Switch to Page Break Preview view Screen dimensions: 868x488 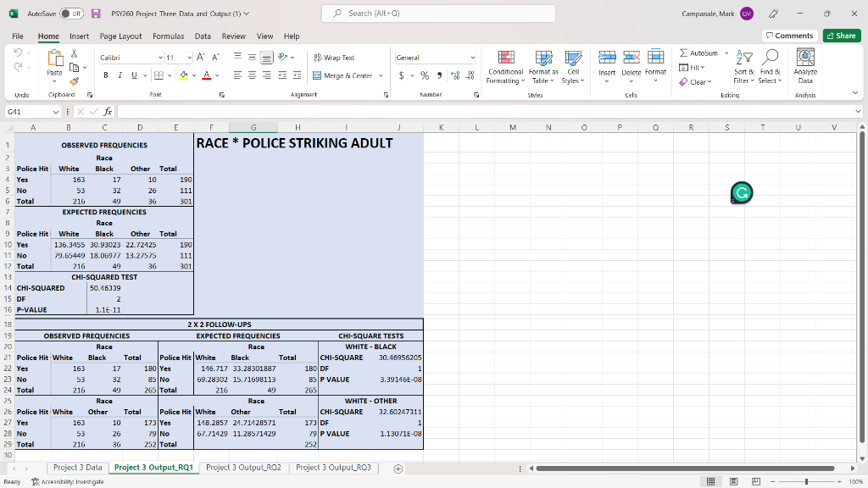(x=755, y=481)
